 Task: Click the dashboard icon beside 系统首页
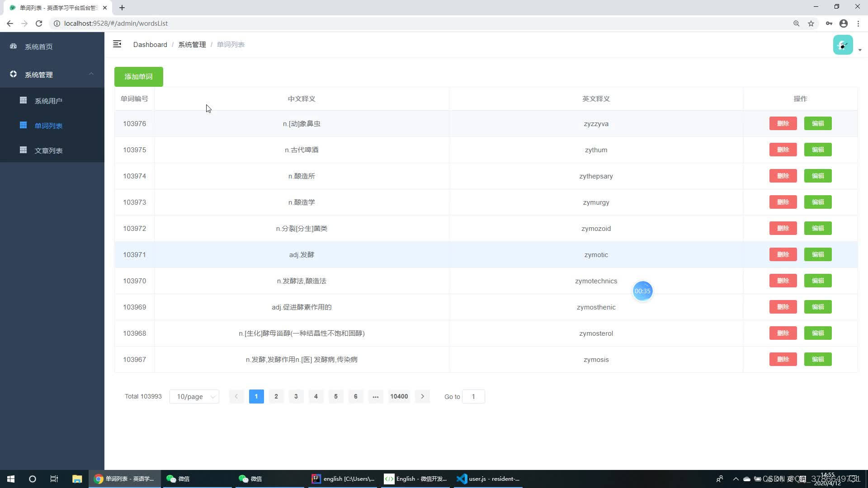[13, 46]
